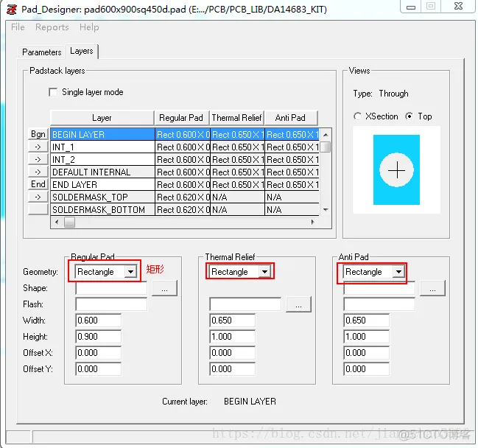Click the Anti Pad Height field

(x=367, y=337)
